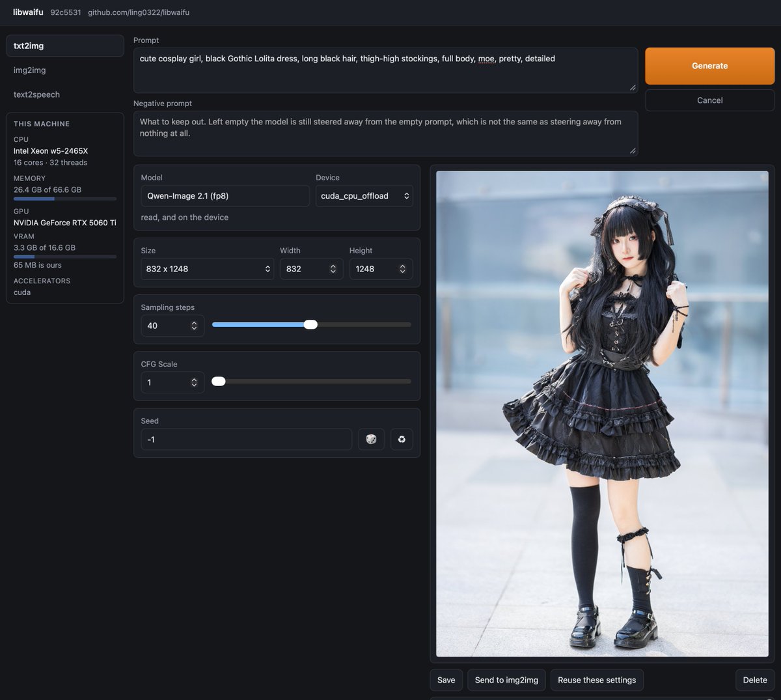Open the Device dropdown cuda_cpu_offload
The image size is (781, 700).
pos(364,196)
